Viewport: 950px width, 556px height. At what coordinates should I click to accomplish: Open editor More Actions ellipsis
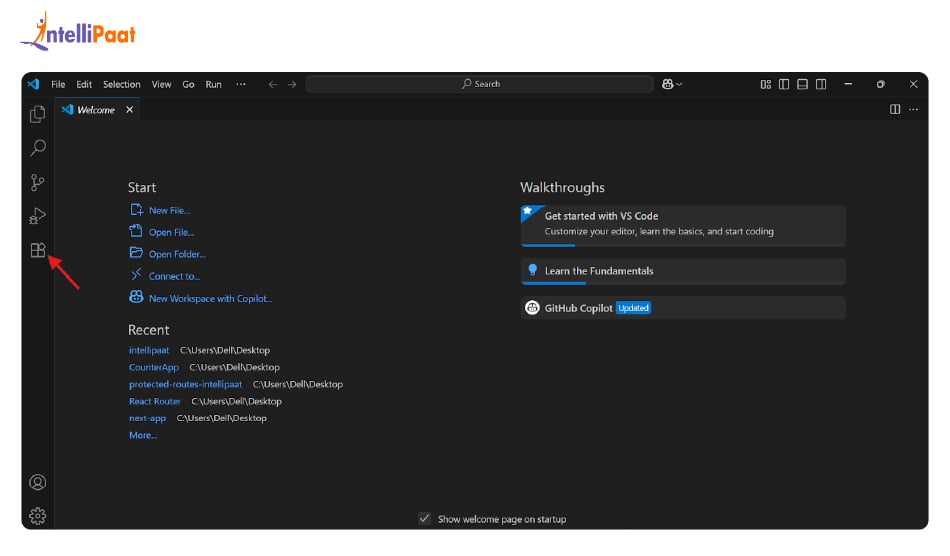pos(914,110)
